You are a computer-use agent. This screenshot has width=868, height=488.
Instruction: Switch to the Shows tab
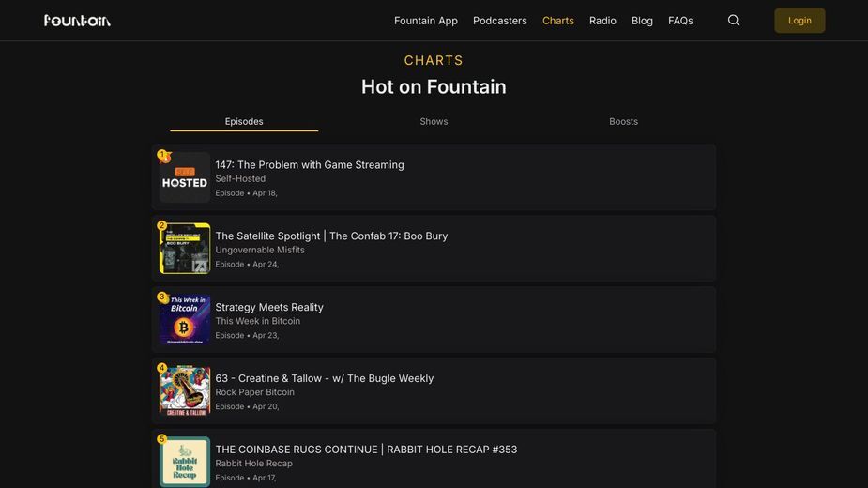(434, 121)
